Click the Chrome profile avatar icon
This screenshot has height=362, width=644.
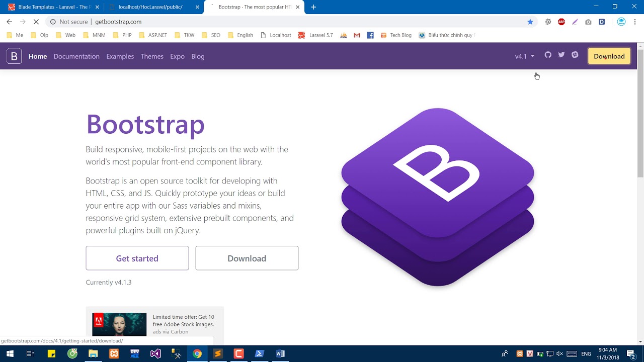click(621, 22)
